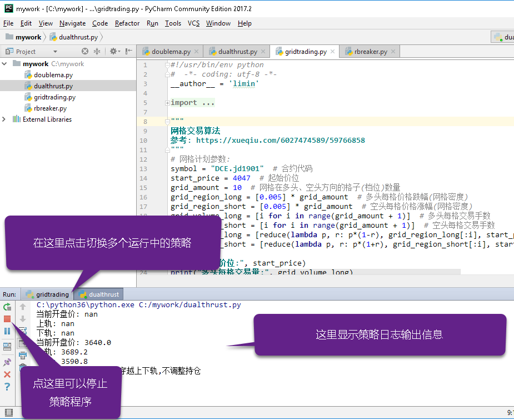Expand External Libraries node

(x=4, y=119)
